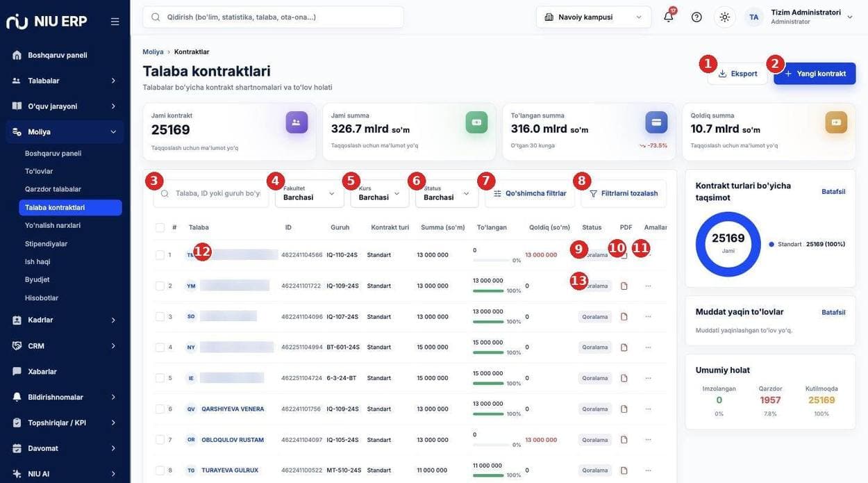Open PDF icon for QARSHIYEVA VENERA row

(x=624, y=409)
